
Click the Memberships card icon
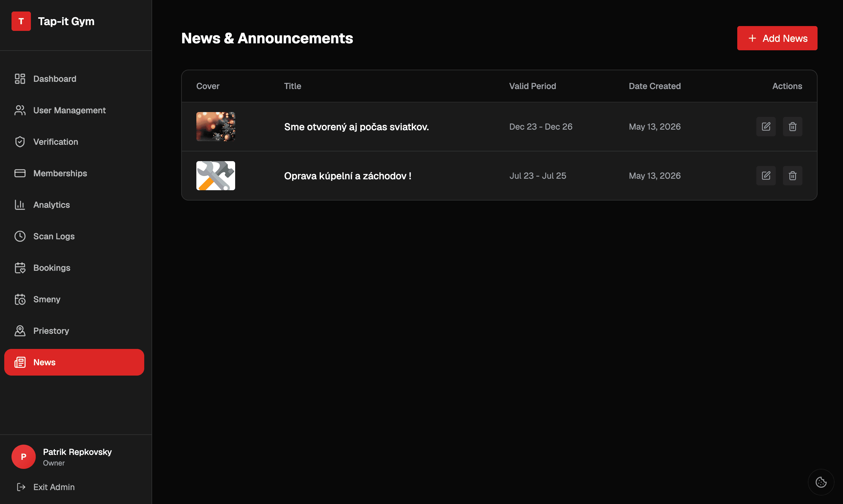[20, 173]
